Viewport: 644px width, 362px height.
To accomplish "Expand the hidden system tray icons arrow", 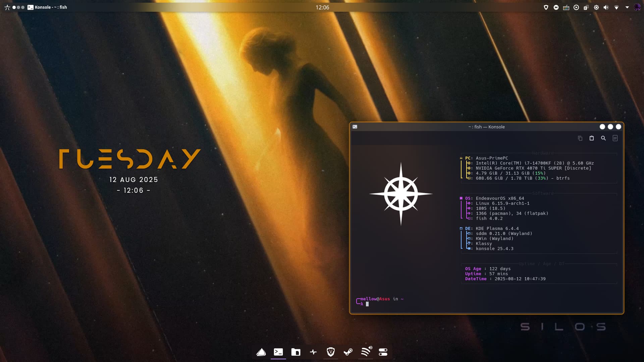I will pyautogui.click(x=627, y=7).
